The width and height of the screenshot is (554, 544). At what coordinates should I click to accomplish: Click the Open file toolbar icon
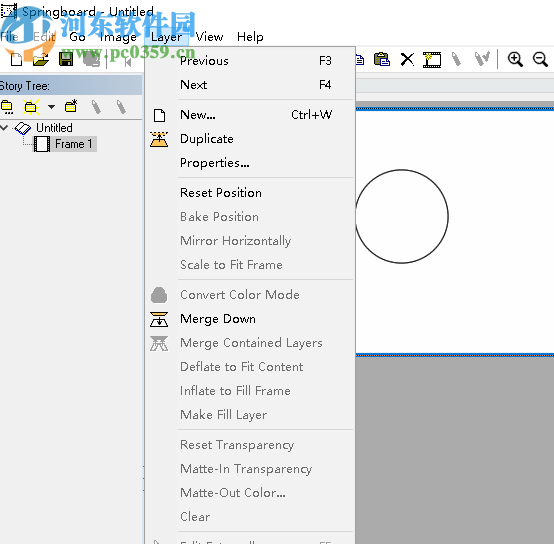coord(41,59)
